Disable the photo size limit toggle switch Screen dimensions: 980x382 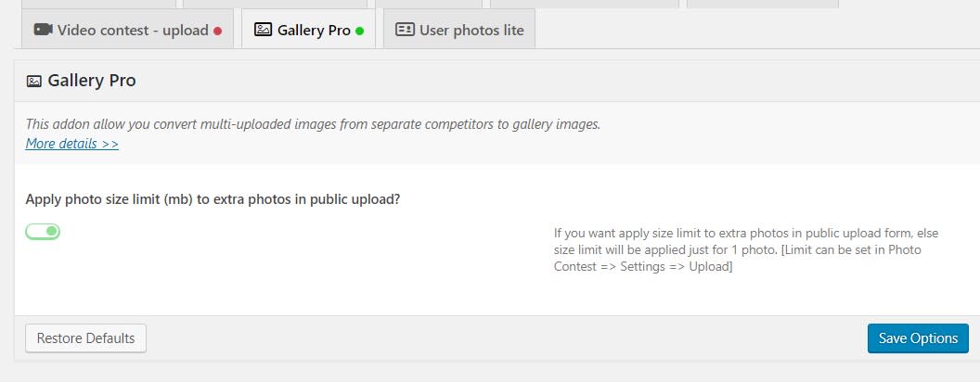pos(43,232)
